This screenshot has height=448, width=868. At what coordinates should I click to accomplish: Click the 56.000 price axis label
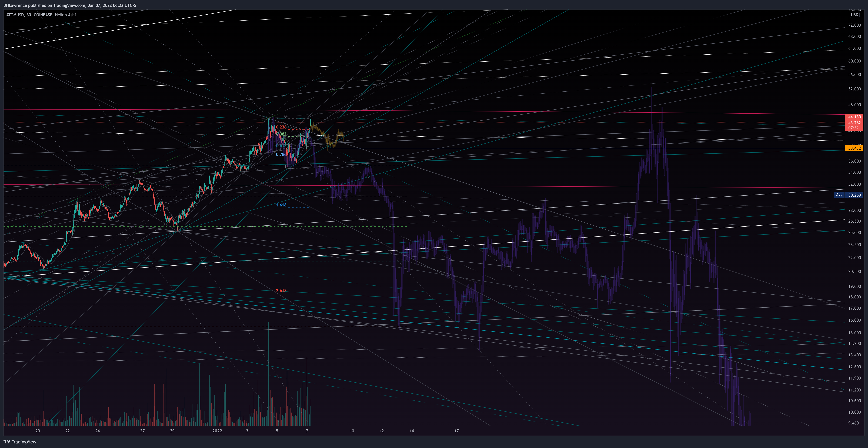pyautogui.click(x=854, y=74)
